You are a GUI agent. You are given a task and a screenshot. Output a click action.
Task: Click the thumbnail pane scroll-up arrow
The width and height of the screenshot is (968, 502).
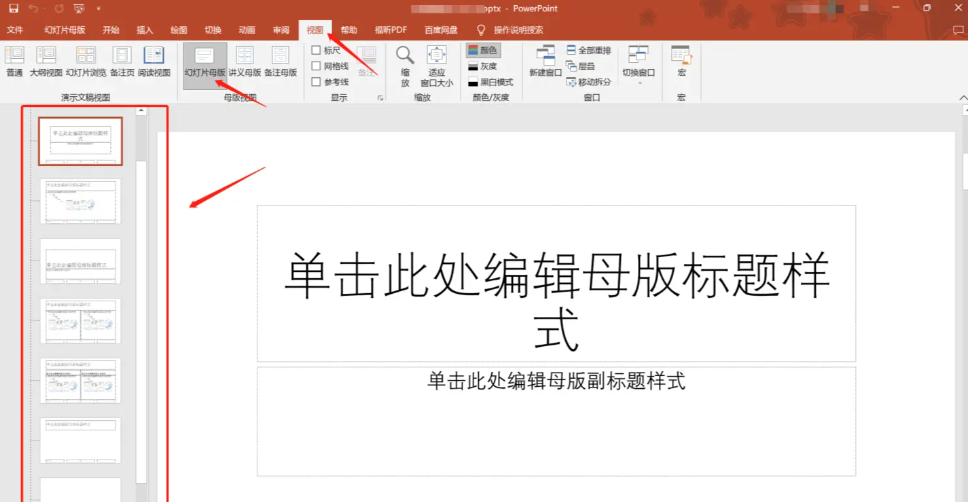point(141,111)
